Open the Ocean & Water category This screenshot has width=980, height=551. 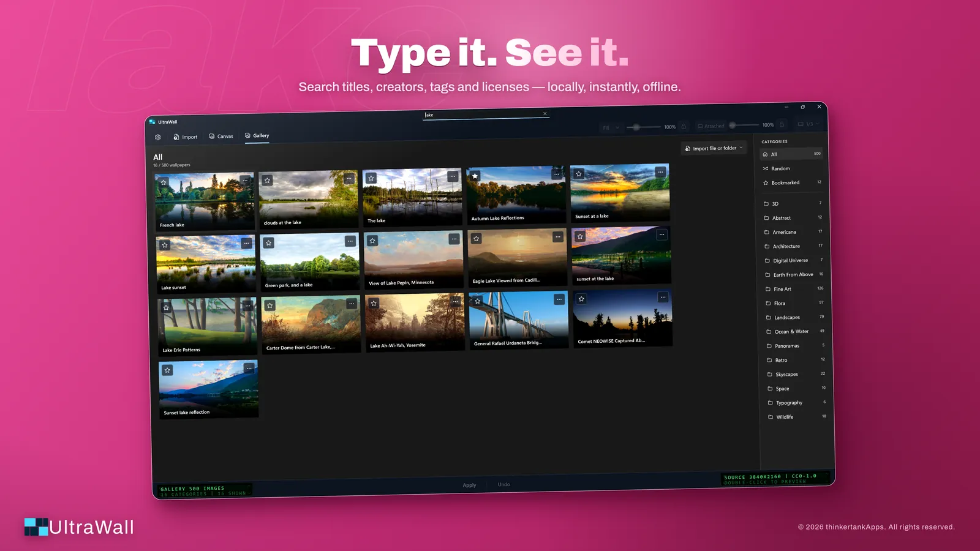[x=796, y=331]
